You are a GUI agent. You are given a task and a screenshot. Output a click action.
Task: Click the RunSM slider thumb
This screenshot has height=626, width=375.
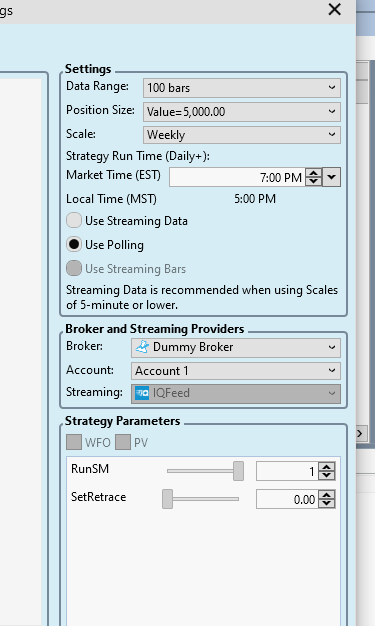(x=238, y=471)
